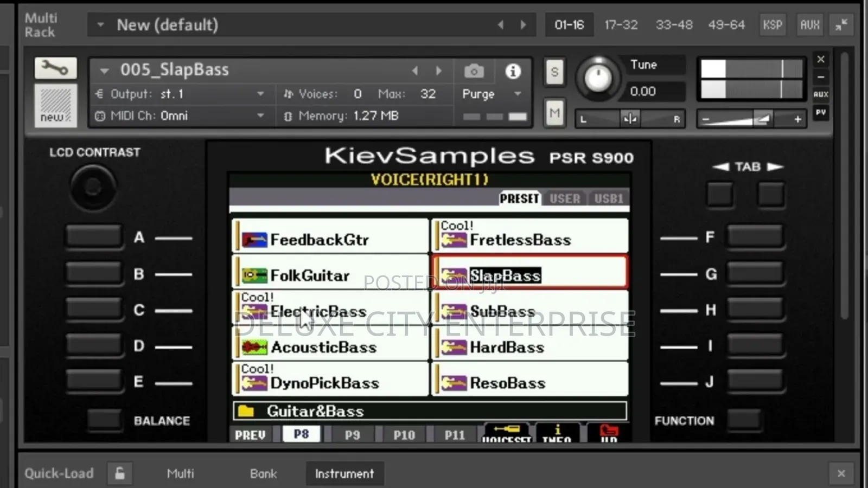
Task: Expand the 005_SlapBass instrument dropdown arrow
Action: tap(104, 70)
